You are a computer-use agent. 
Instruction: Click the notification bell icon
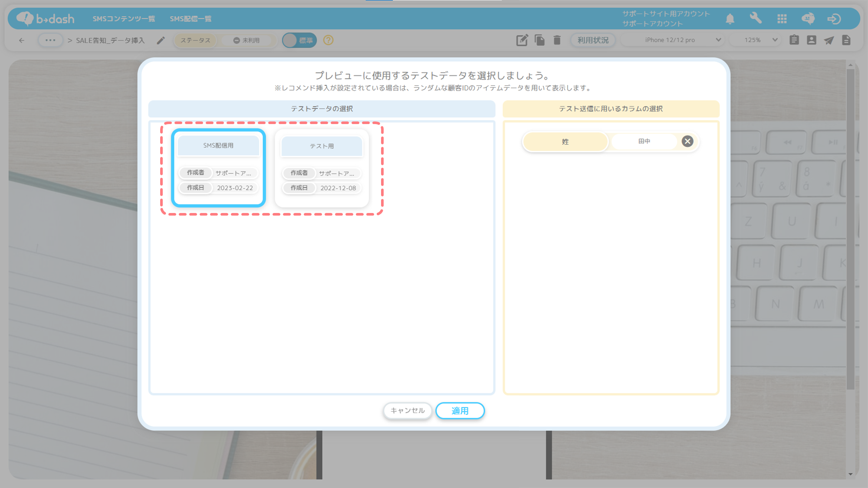730,19
